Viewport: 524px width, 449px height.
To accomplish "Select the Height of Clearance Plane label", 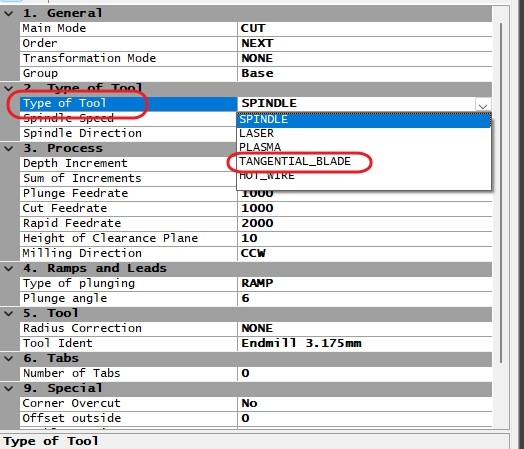I will coord(110,239).
